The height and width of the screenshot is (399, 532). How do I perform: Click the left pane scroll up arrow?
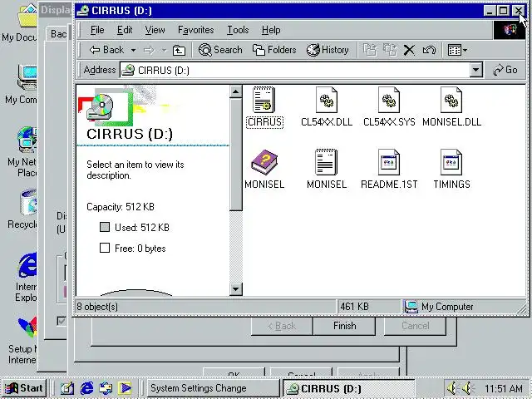point(236,91)
